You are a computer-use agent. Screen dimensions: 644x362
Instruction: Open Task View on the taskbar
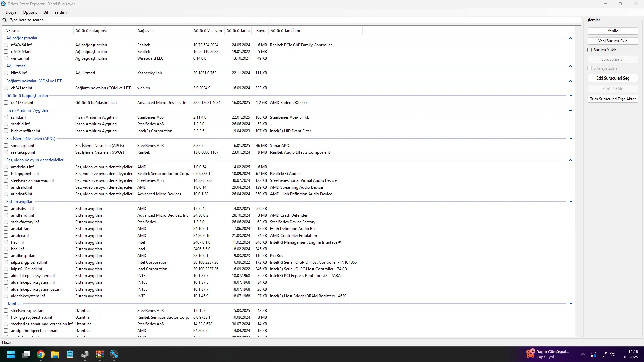point(26,354)
